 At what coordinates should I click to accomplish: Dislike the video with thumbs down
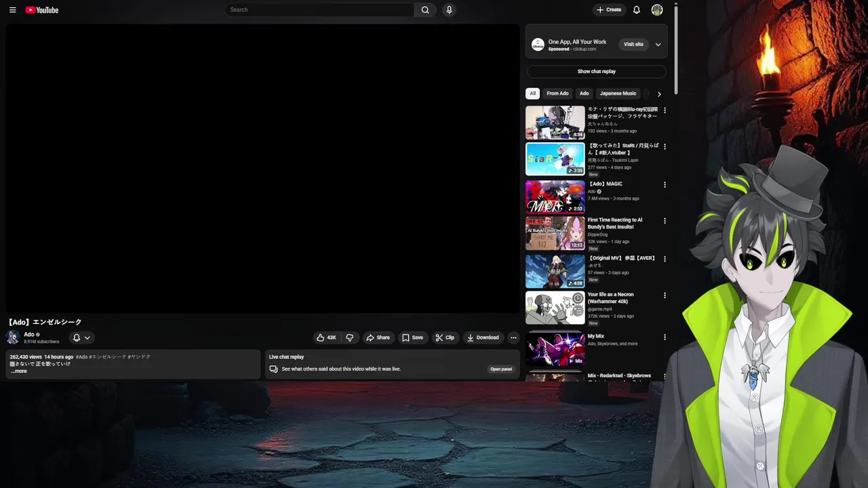click(350, 338)
